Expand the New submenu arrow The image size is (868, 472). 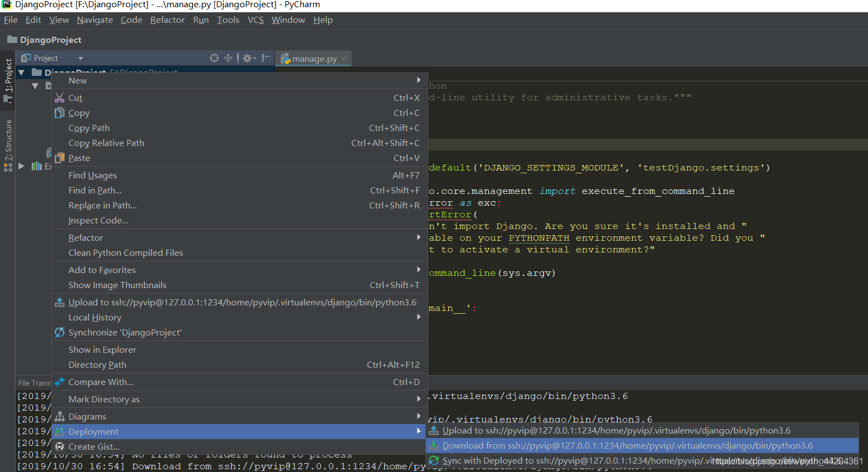click(x=419, y=80)
